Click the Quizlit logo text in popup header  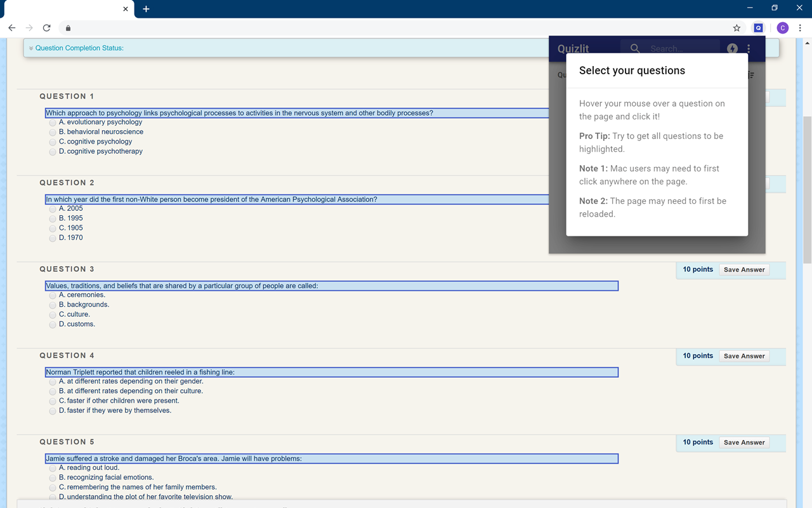click(x=573, y=49)
